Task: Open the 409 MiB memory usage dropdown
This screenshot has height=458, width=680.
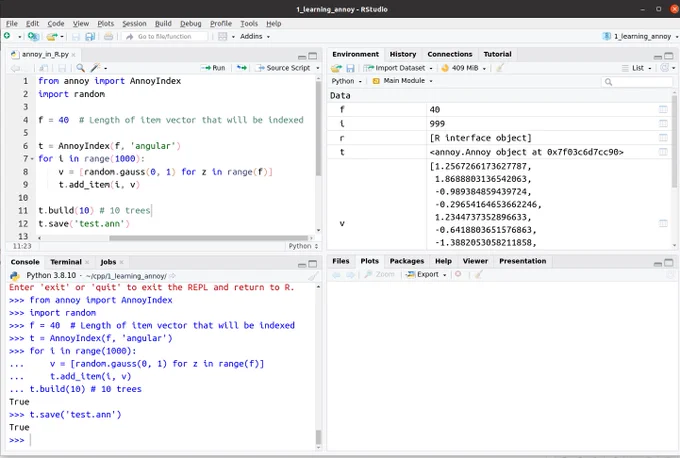Action: pos(464,68)
